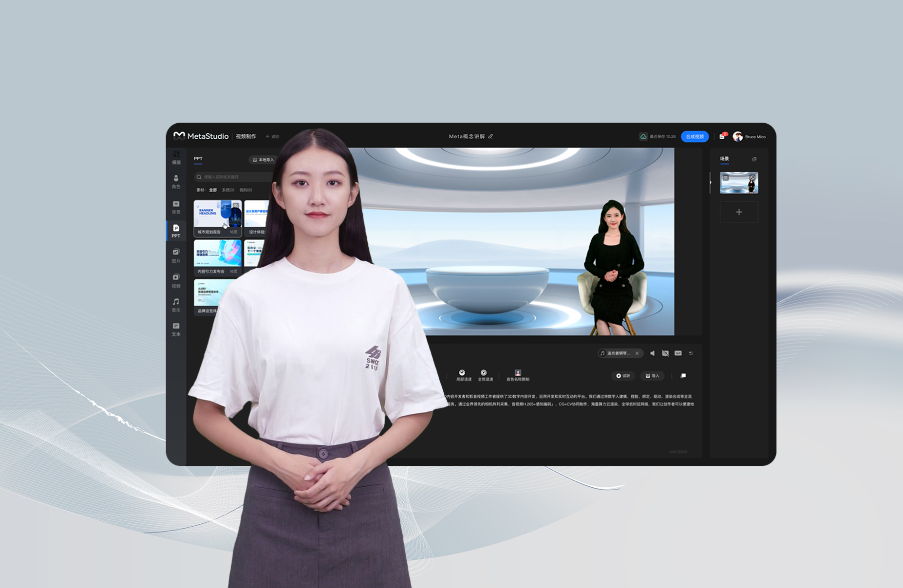
Task: Click the 视频制作 header label
Action: pyautogui.click(x=246, y=137)
